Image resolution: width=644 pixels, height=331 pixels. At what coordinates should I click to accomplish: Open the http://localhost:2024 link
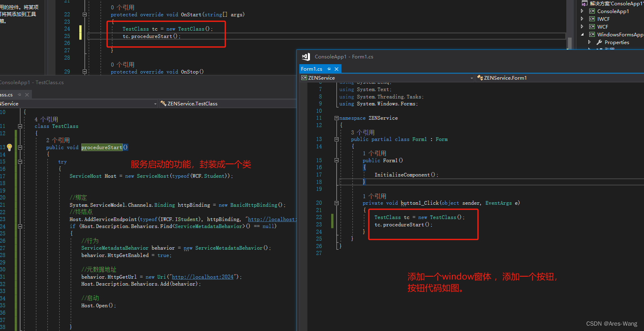tap(202, 277)
